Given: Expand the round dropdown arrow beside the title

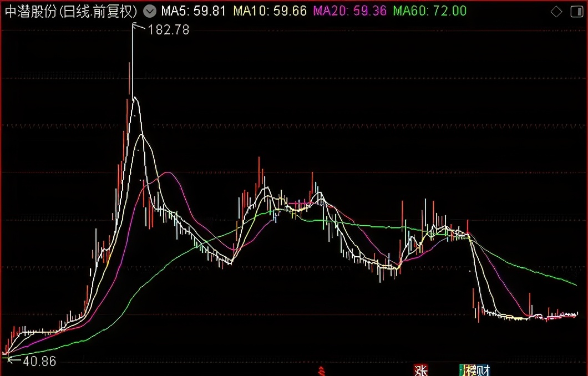Looking at the screenshot, I should pos(149,11).
